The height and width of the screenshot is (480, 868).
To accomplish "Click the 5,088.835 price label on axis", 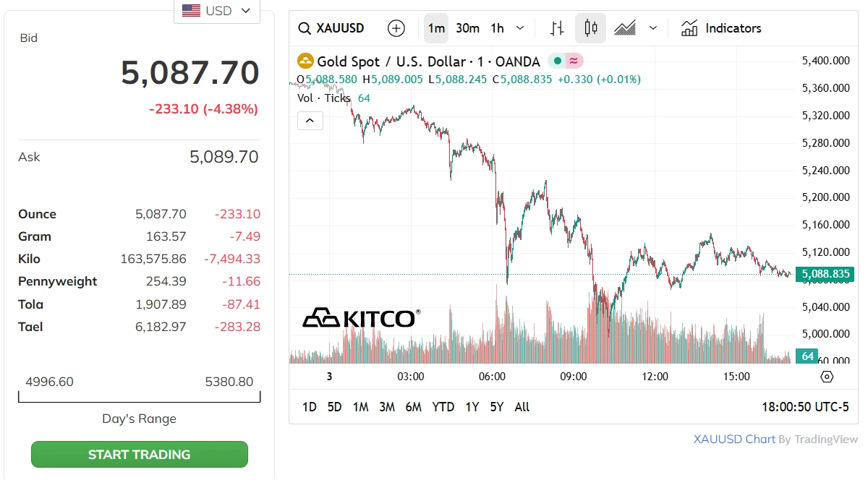I will [825, 274].
